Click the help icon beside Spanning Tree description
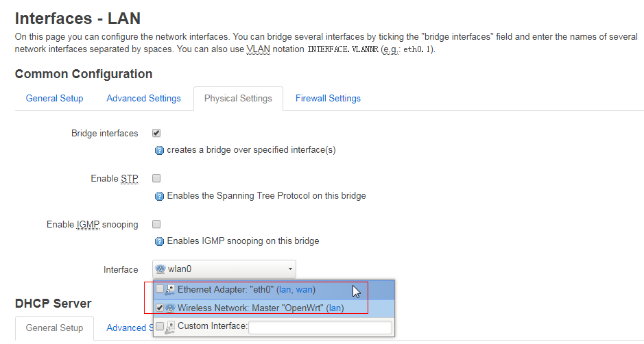Image resolution: width=644 pixels, height=344 pixels. (x=159, y=196)
